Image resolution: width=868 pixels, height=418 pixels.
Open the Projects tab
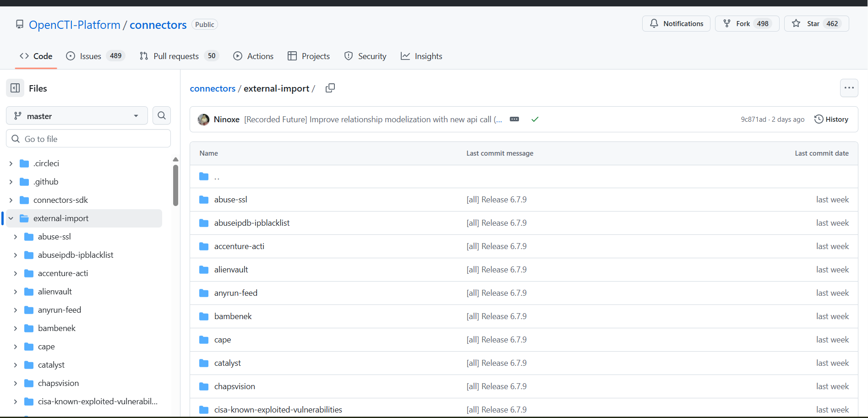(x=309, y=56)
